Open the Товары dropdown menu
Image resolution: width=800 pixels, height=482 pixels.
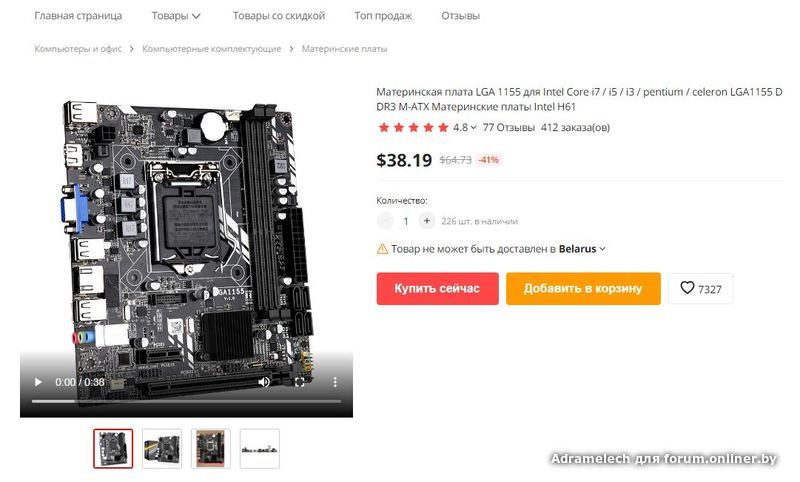tap(176, 16)
